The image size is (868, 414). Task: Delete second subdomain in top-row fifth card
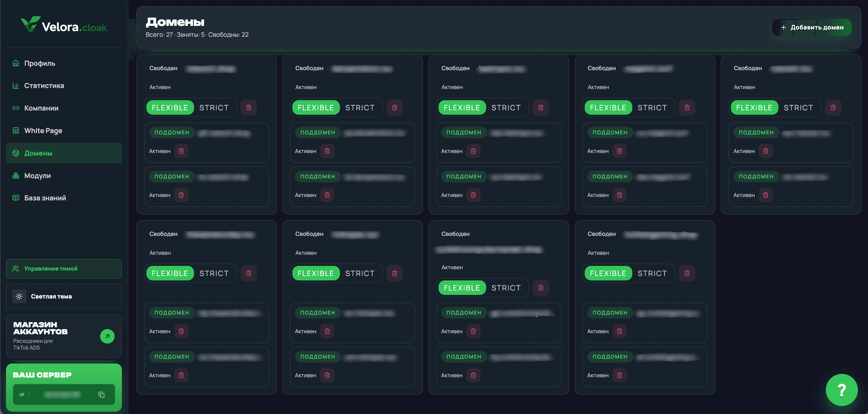click(x=766, y=195)
